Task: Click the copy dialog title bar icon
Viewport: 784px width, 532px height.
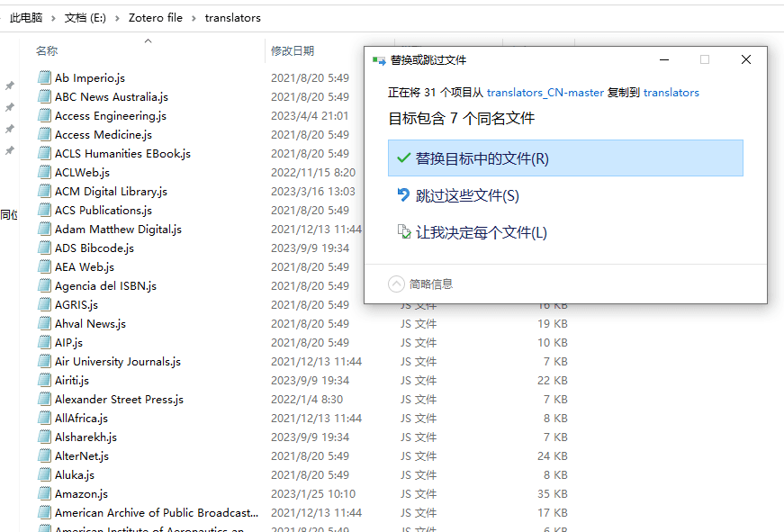Action: click(379, 60)
